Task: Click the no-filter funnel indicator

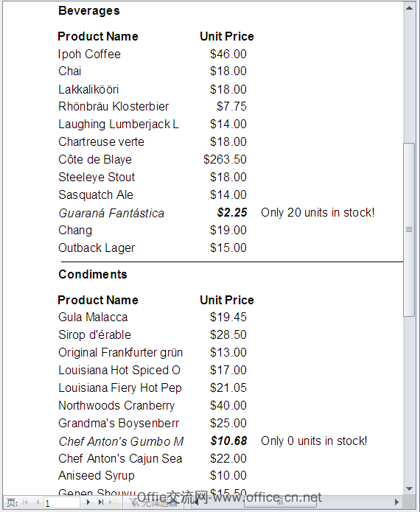Action: pyautogui.click(x=153, y=502)
